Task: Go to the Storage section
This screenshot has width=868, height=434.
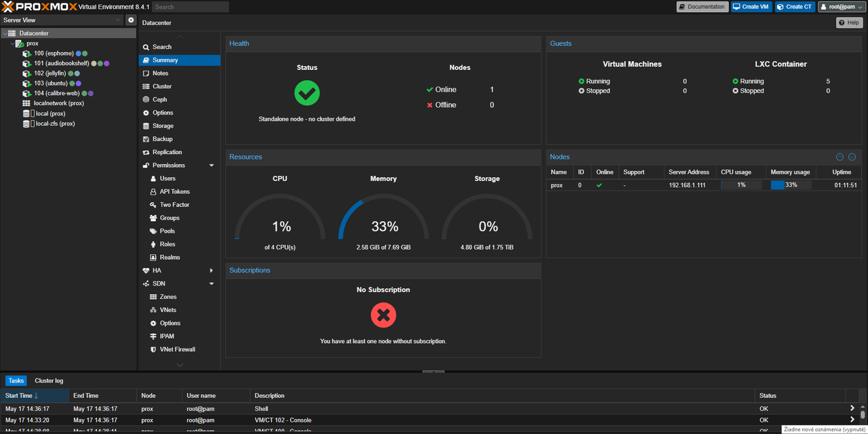Action: coord(179,126)
